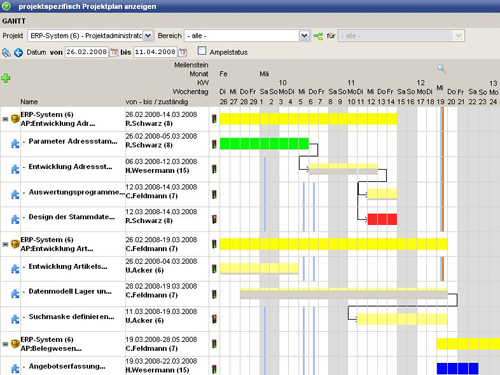This screenshot has height=375, width=500.
Task: Click the puzzle icon of Parameter Adressstam
Action: click(15, 144)
